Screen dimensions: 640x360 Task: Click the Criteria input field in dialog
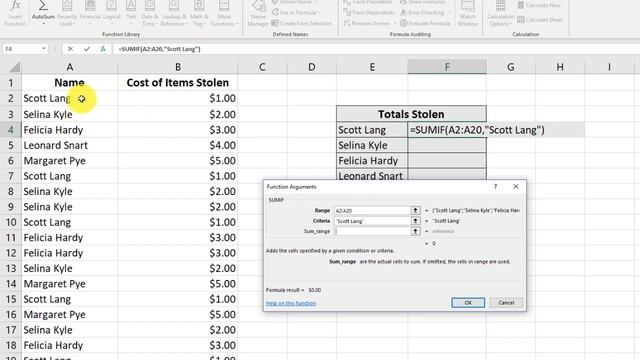[x=372, y=221]
